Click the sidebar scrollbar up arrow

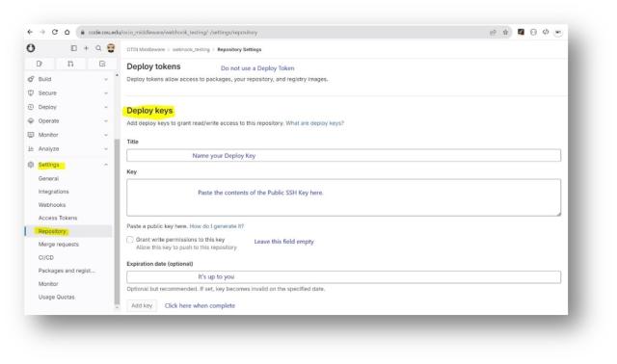pos(117,75)
